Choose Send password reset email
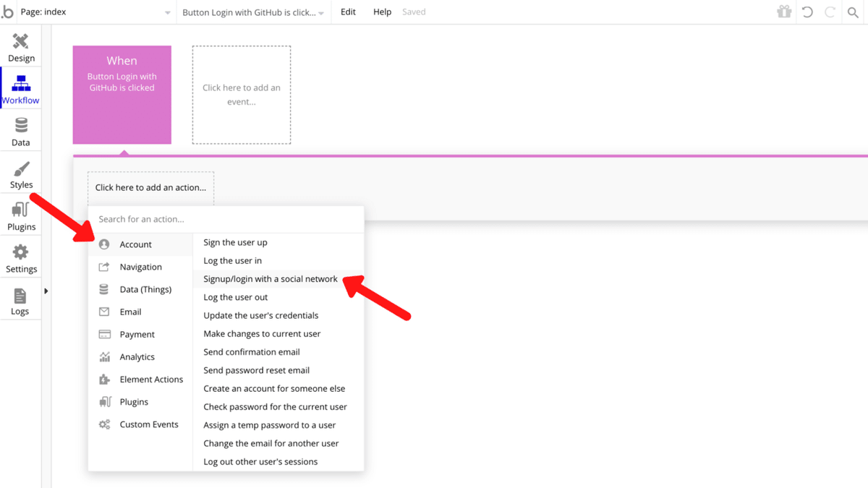 [278, 370]
